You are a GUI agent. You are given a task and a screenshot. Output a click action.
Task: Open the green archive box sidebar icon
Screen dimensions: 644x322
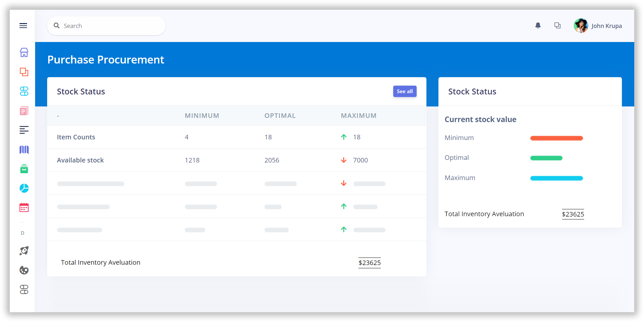(24, 169)
